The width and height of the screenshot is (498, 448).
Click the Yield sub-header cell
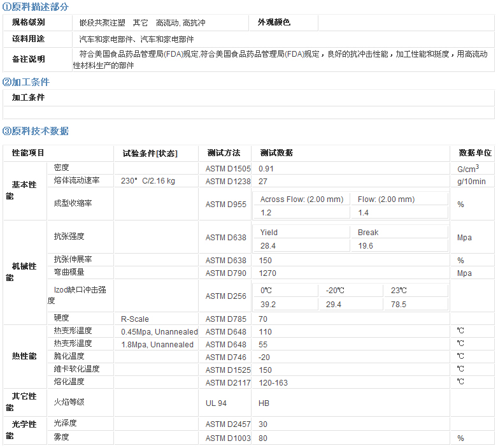tap(301, 232)
